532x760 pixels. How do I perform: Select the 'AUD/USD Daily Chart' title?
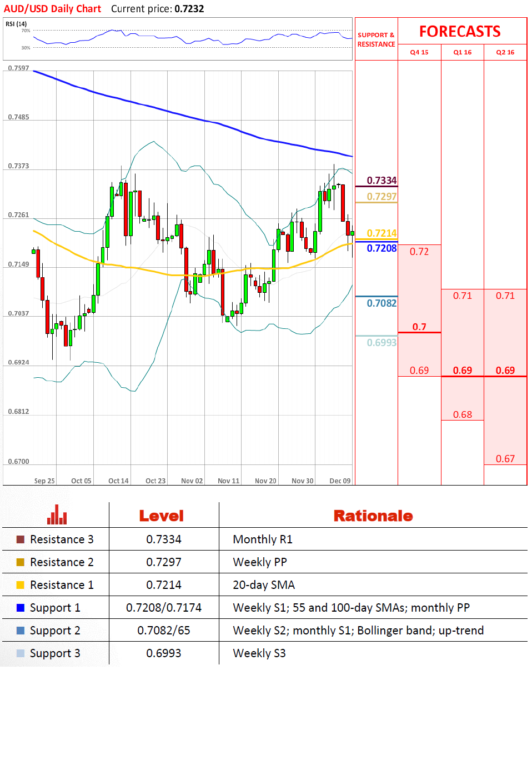click(52, 9)
